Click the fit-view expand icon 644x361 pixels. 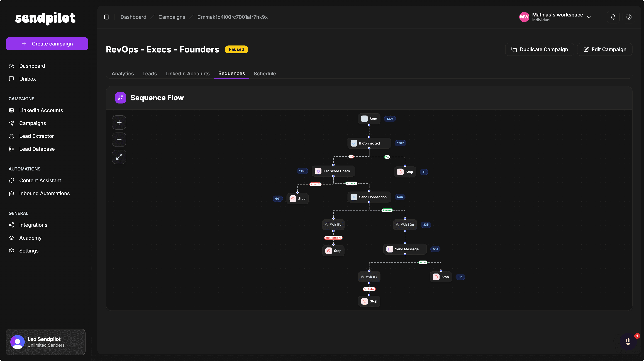(x=119, y=157)
